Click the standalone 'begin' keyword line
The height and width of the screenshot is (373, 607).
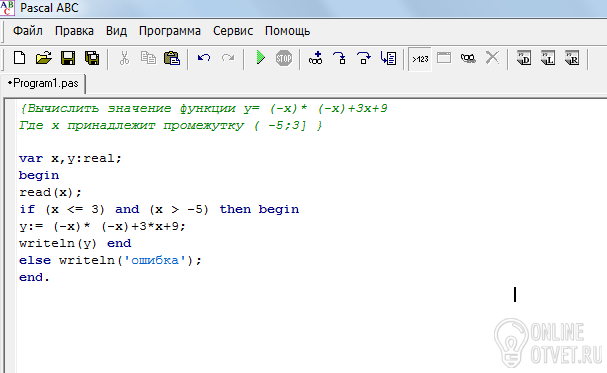tap(39, 175)
